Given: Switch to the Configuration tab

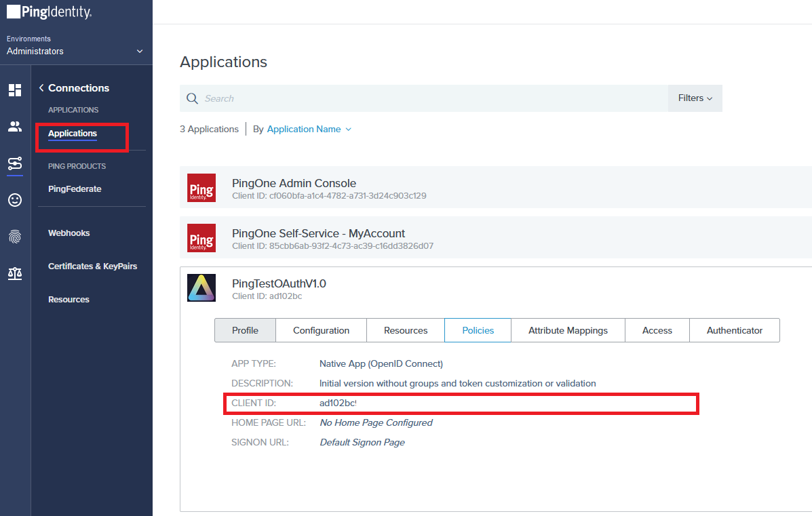Looking at the screenshot, I should pos(321,330).
